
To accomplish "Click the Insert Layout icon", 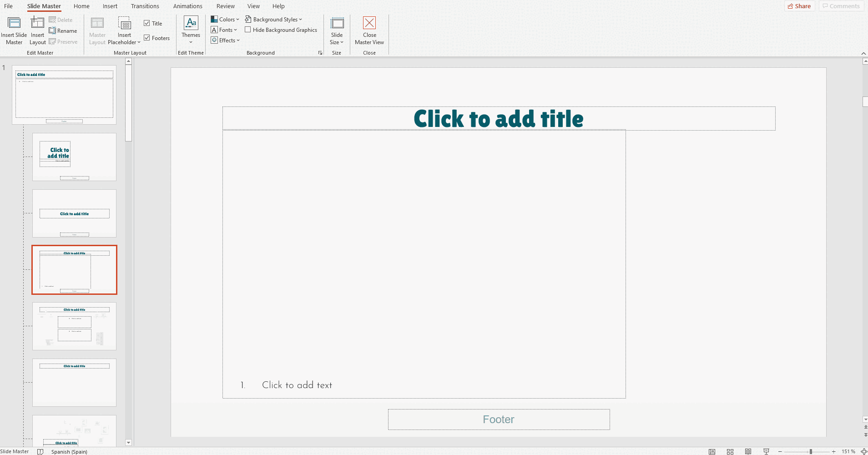I will [x=37, y=23].
